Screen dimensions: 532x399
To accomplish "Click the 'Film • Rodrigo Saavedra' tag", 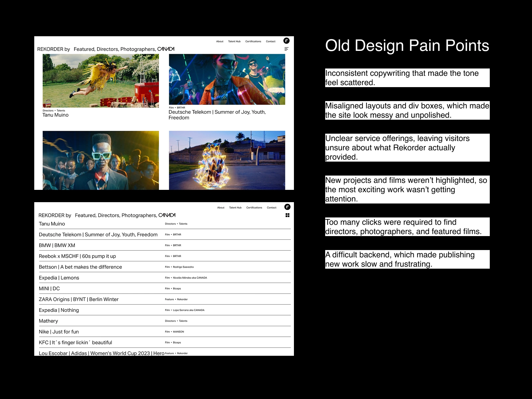I will [179, 267].
